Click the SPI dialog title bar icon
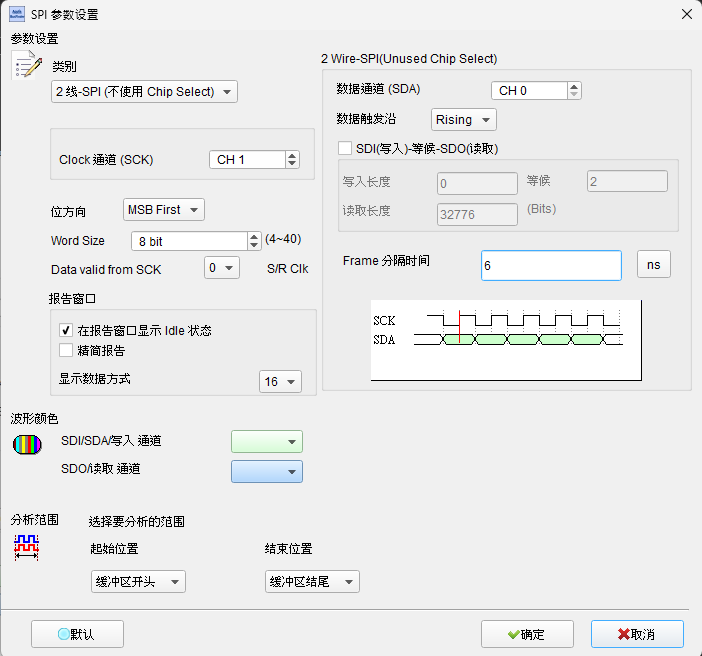The image size is (702, 656). tap(17, 14)
